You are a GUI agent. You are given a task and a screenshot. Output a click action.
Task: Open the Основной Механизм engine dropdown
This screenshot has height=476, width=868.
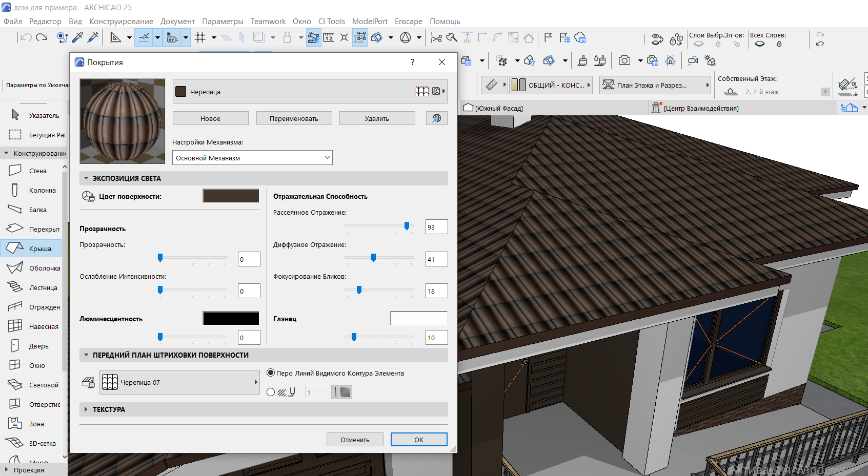pos(252,158)
